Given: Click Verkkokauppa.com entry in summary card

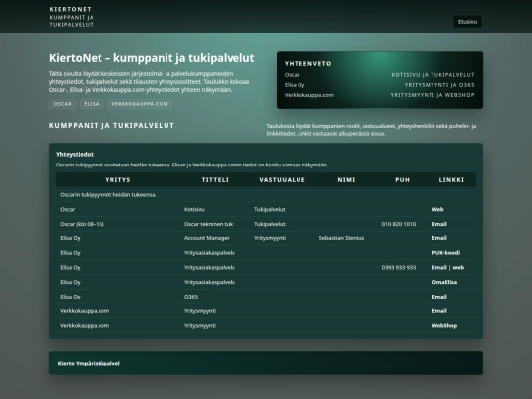Looking at the screenshot, I should [309, 95].
